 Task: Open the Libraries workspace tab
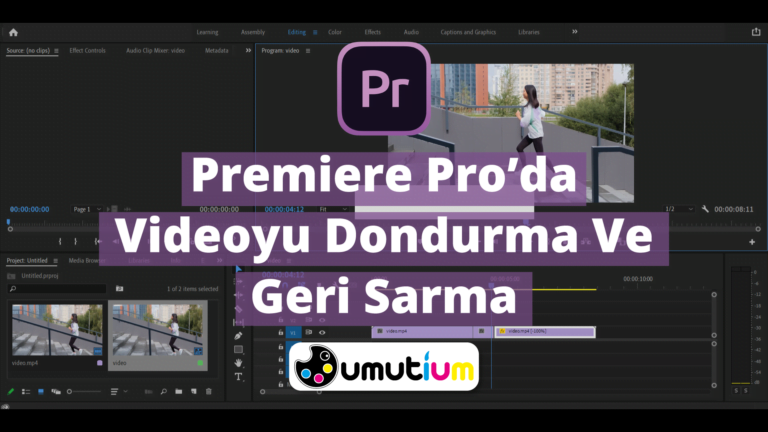(528, 32)
